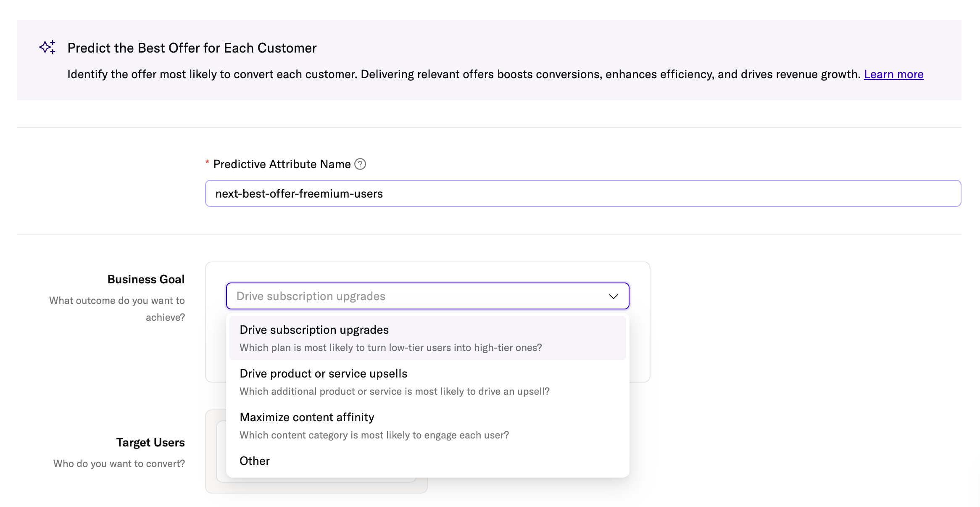
Task: Click the Predictive Attribute Name label text
Action: coord(282,164)
